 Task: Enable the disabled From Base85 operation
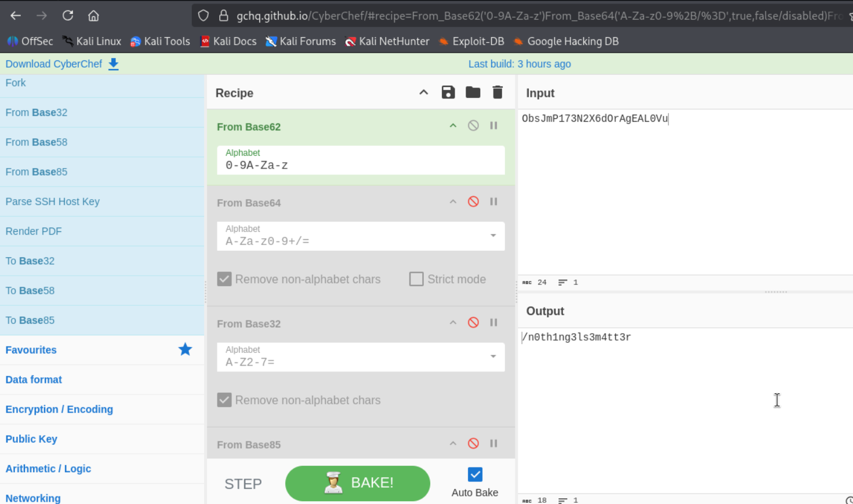tap(473, 444)
